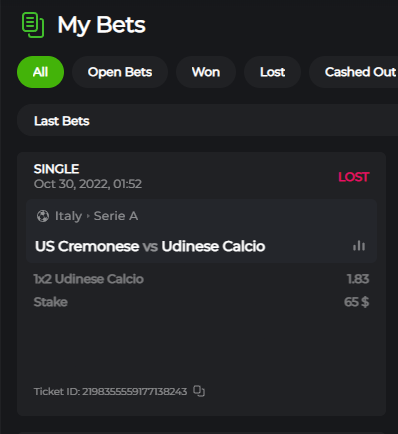Click the soccer ball sport icon
The image size is (398, 434).
coord(43,216)
